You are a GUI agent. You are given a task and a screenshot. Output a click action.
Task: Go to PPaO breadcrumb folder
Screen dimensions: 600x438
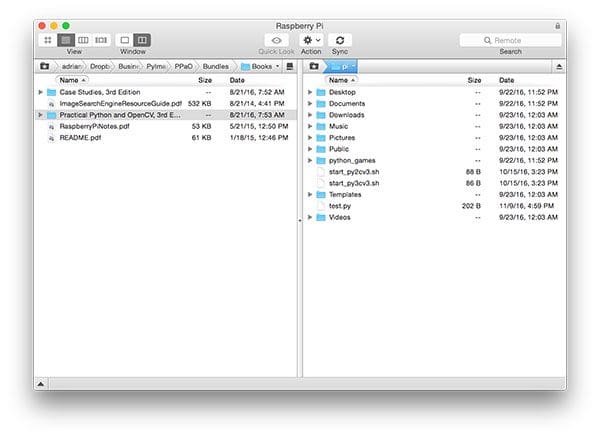click(x=183, y=67)
